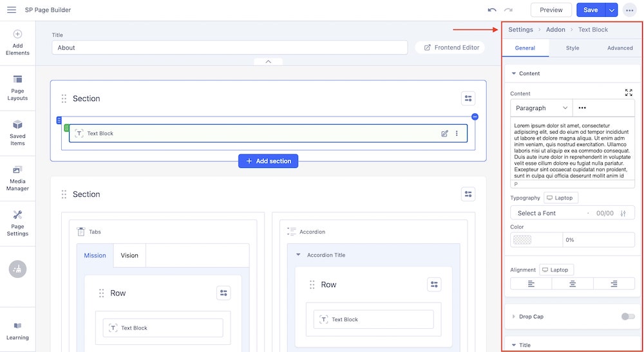Select left alignment option
The image size is (644, 352).
click(x=531, y=284)
